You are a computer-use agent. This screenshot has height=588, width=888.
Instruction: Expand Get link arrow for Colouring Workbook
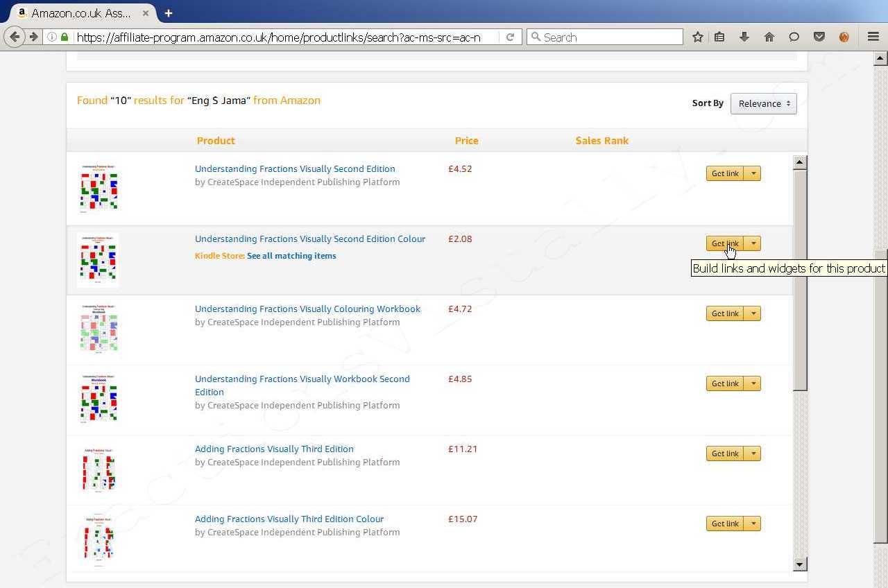coord(753,313)
